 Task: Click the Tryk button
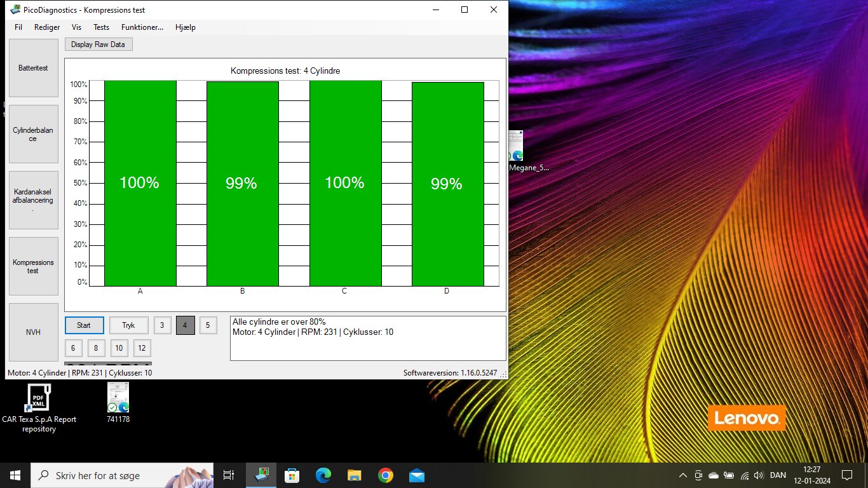coord(128,325)
